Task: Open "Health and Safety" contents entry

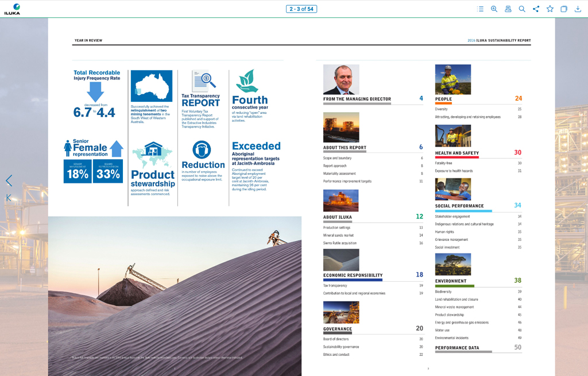Action: tap(457, 154)
